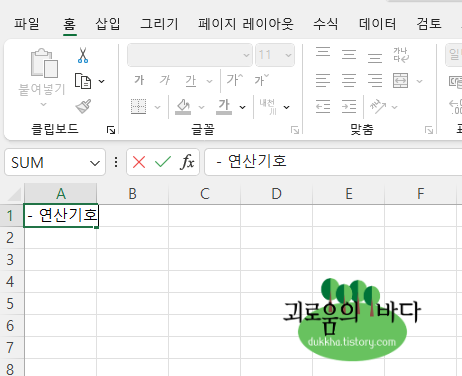Click the Cut scissors icon
Viewport: 462px width, 376px height.
click(83, 55)
